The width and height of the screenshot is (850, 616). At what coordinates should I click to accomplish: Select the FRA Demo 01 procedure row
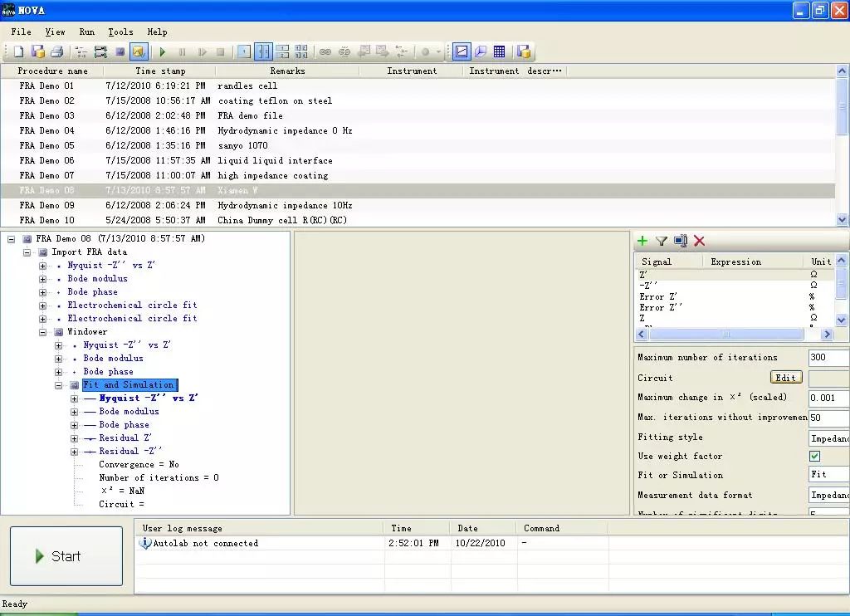point(418,86)
